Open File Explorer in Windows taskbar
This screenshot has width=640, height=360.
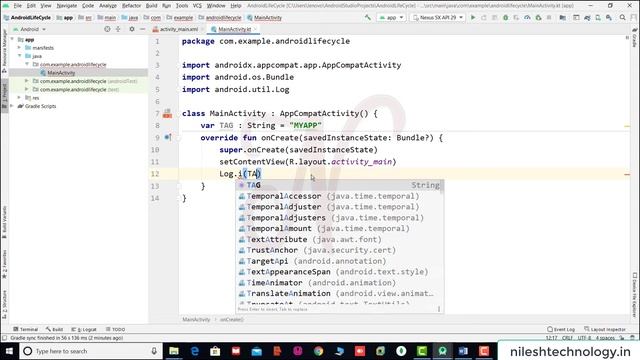pyautogui.click(x=174, y=351)
